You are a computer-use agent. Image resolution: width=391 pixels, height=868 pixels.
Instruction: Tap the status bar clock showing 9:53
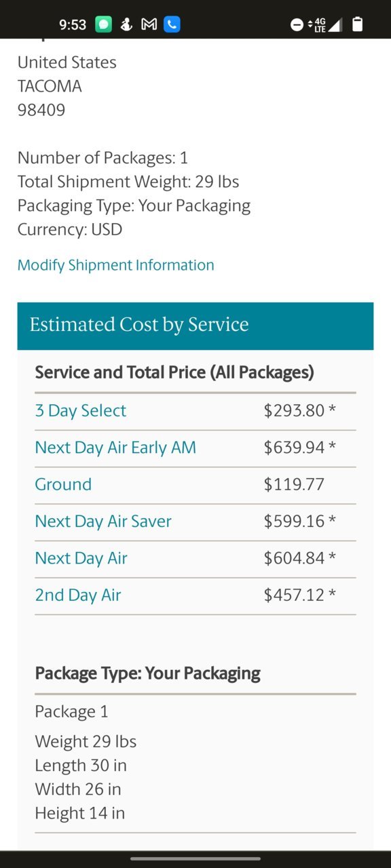[x=73, y=25]
